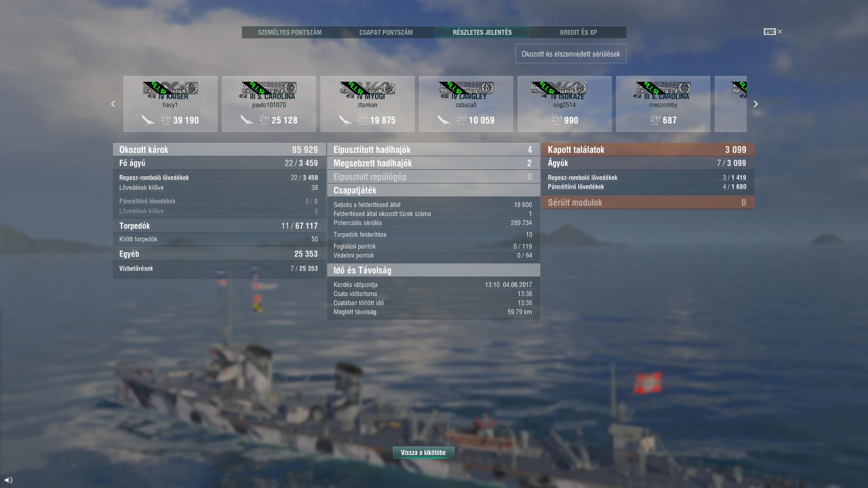Select the Kaiser havy1 ship card
The image size is (868, 488).
(x=170, y=104)
